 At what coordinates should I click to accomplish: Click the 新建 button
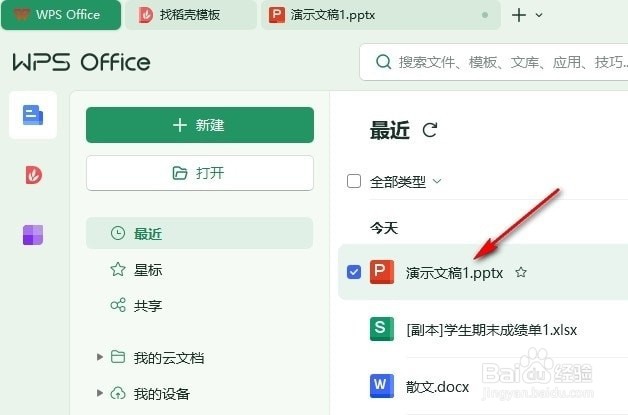point(200,125)
